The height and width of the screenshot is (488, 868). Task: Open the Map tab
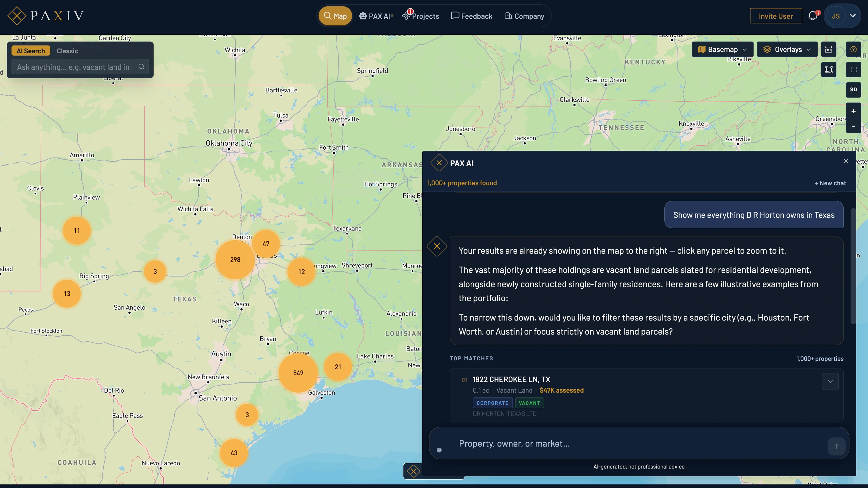pos(335,16)
